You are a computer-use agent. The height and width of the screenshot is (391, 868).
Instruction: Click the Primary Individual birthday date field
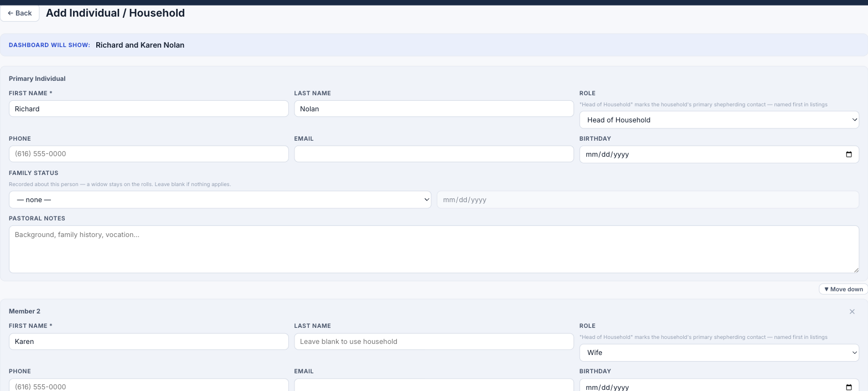coord(719,155)
